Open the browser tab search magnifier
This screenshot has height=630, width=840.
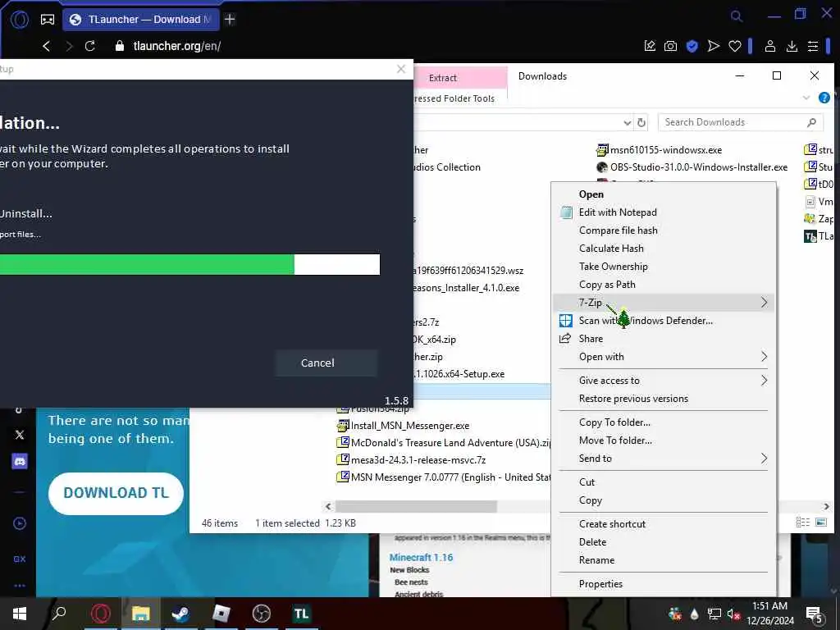coord(737,16)
